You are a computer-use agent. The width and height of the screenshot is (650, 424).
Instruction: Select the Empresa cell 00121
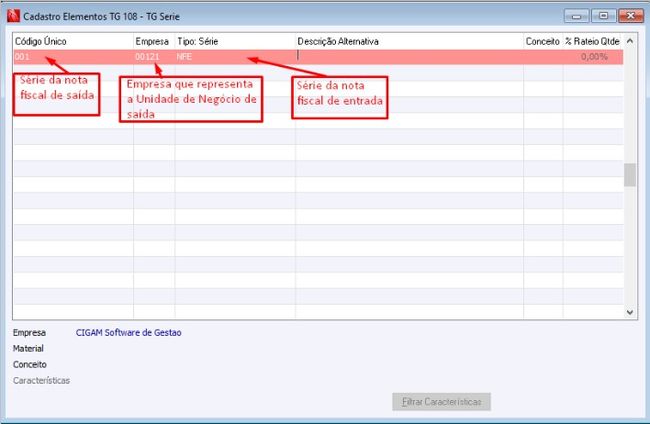point(154,57)
